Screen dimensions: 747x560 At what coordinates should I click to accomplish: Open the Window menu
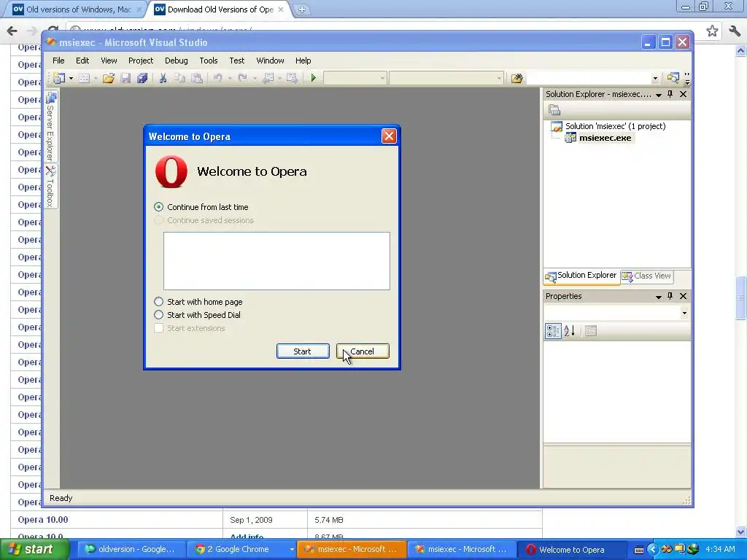pyautogui.click(x=270, y=61)
